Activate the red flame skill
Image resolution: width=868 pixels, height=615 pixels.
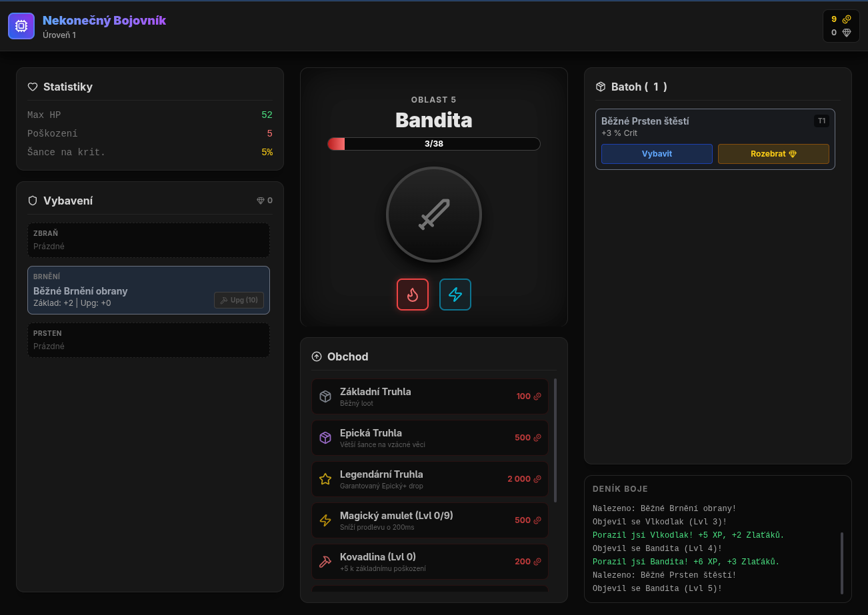pyautogui.click(x=413, y=295)
